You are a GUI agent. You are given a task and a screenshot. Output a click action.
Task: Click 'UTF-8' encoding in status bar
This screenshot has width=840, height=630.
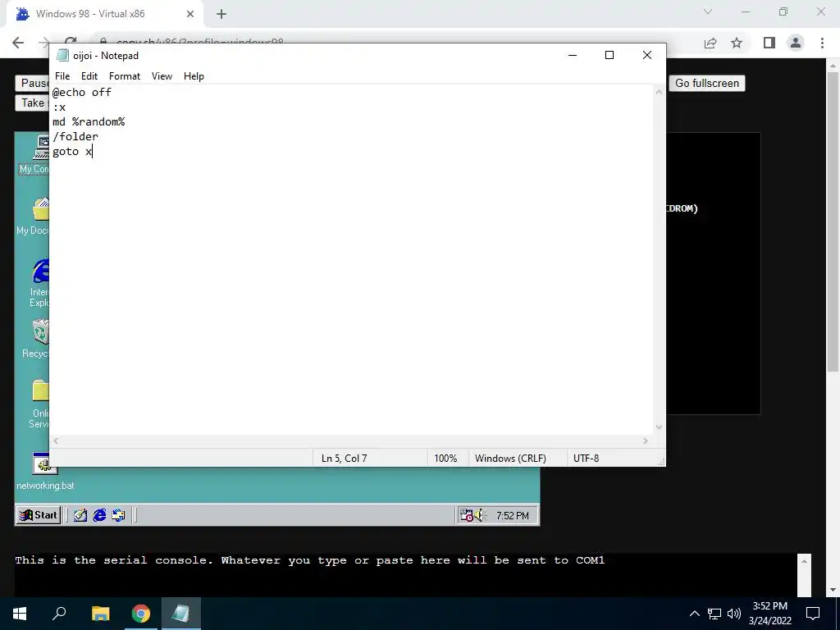[586, 458]
